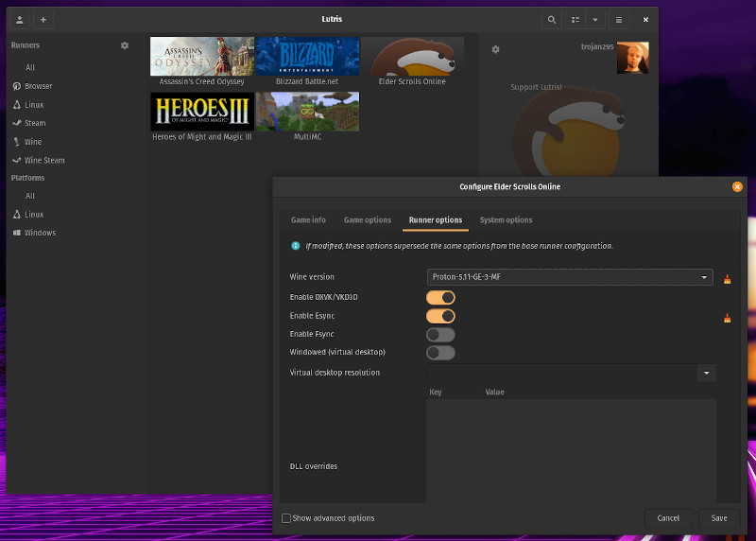Switch to the Game info tab

(309, 220)
